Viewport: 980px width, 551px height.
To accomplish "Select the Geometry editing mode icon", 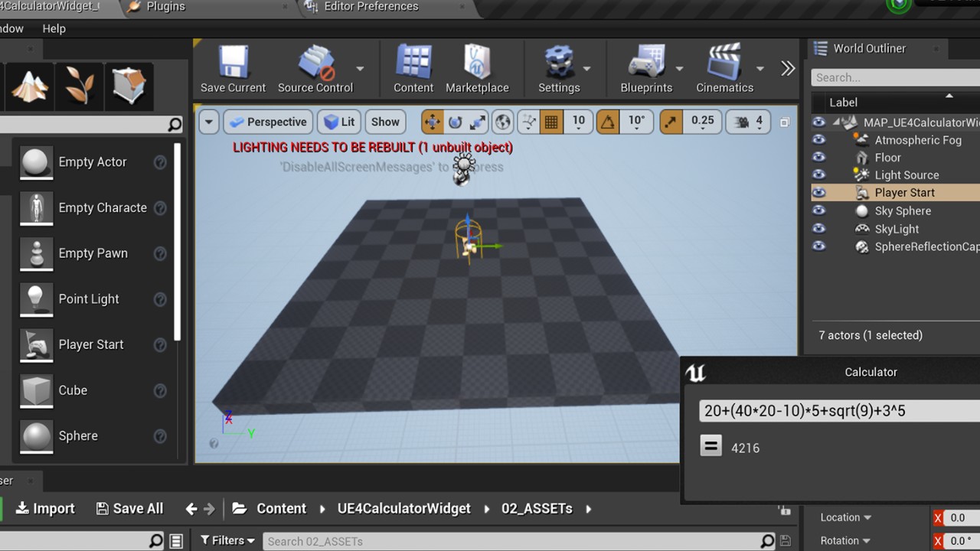I will pyautogui.click(x=129, y=84).
